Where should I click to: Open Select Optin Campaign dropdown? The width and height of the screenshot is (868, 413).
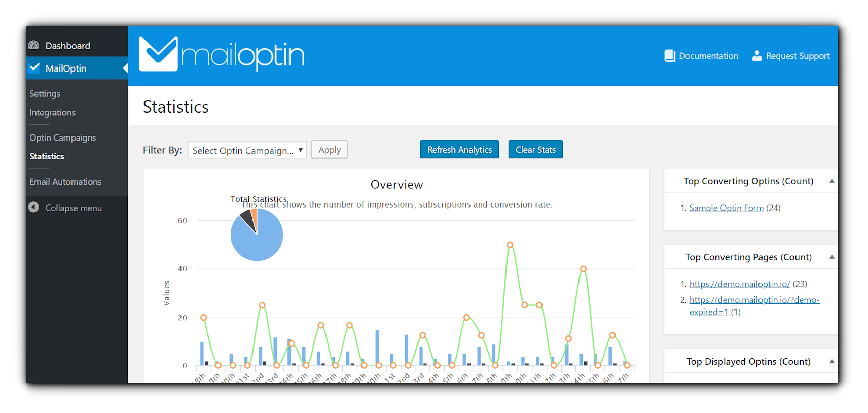pos(247,150)
